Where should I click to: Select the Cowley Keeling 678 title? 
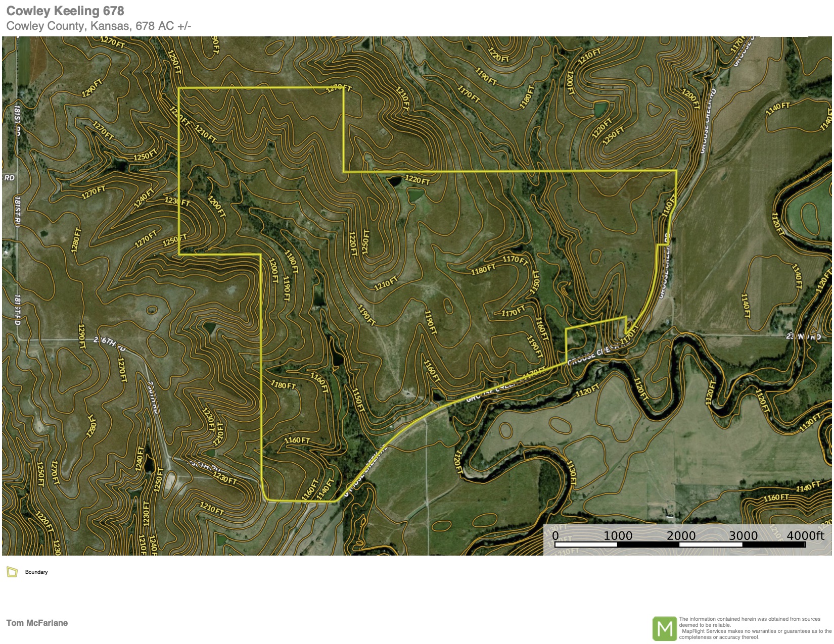pos(65,11)
